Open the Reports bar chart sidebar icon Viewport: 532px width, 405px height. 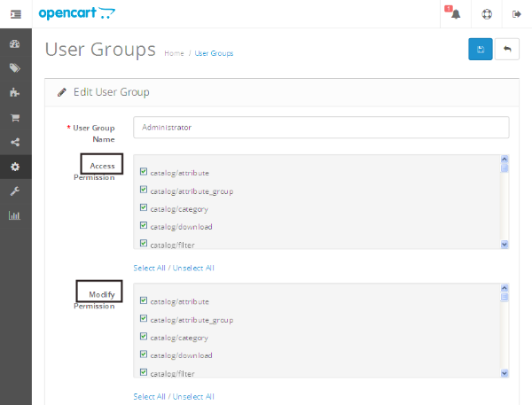click(x=14, y=215)
